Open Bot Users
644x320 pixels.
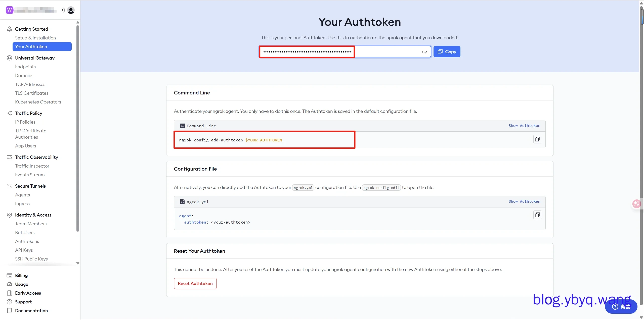[x=25, y=232]
